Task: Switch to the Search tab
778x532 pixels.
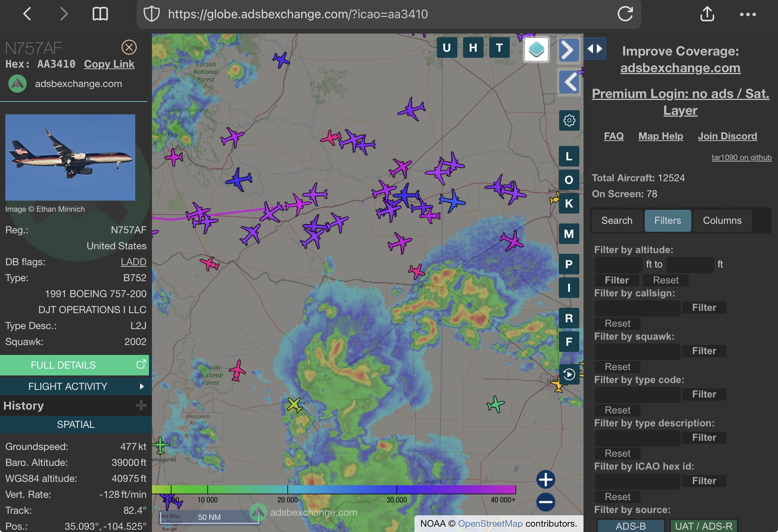Action: (x=617, y=220)
